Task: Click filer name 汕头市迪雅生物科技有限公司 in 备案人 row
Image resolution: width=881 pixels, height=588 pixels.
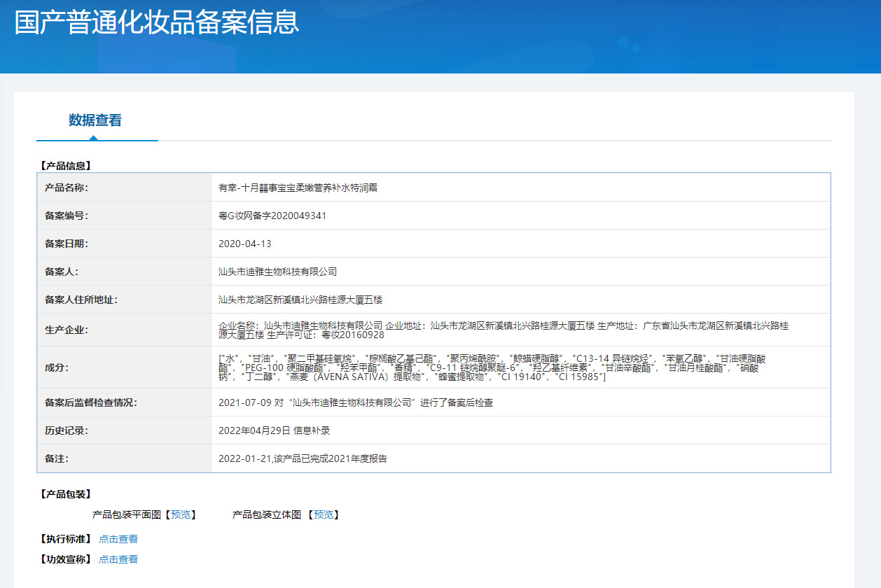Action: pos(278,272)
